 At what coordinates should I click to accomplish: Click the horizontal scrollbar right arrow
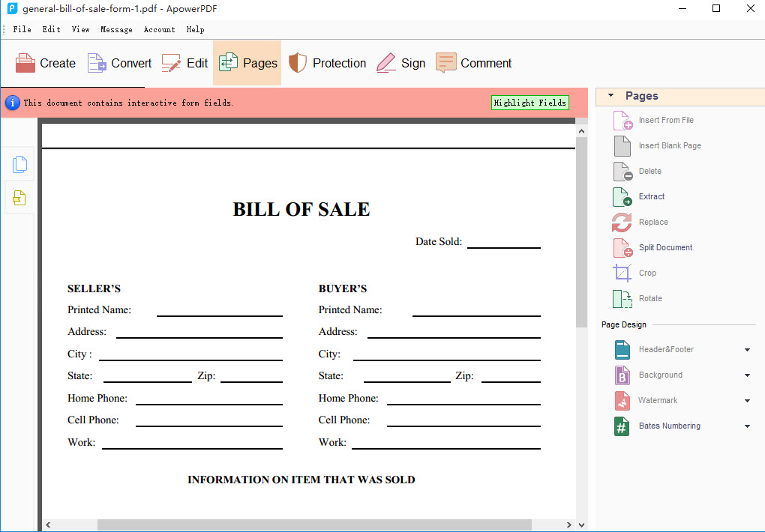[x=568, y=525]
